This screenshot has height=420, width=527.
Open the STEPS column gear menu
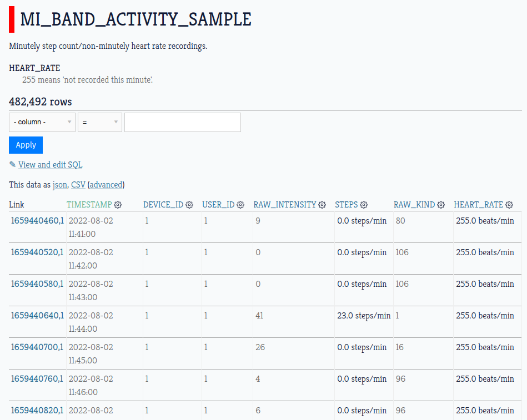(x=364, y=205)
